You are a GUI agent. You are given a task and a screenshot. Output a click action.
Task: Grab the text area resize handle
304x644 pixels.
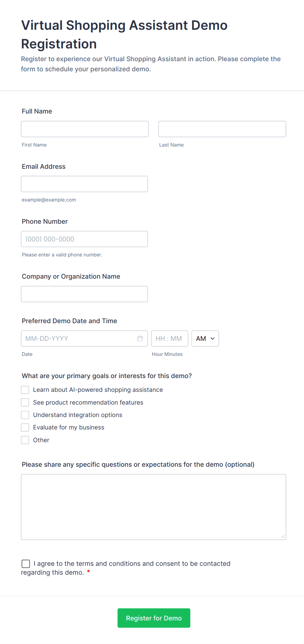283,536
